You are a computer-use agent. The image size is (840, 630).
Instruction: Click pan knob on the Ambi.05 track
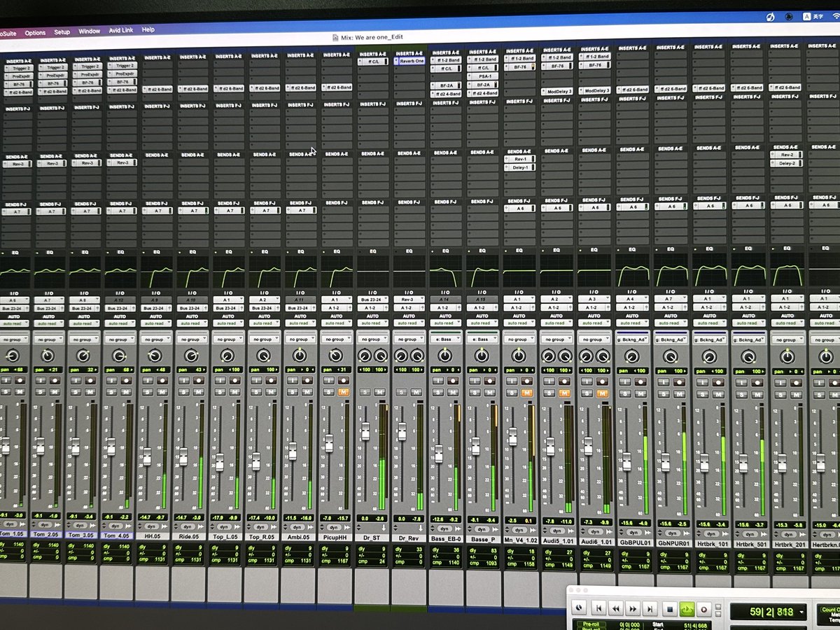pyautogui.click(x=300, y=356)
